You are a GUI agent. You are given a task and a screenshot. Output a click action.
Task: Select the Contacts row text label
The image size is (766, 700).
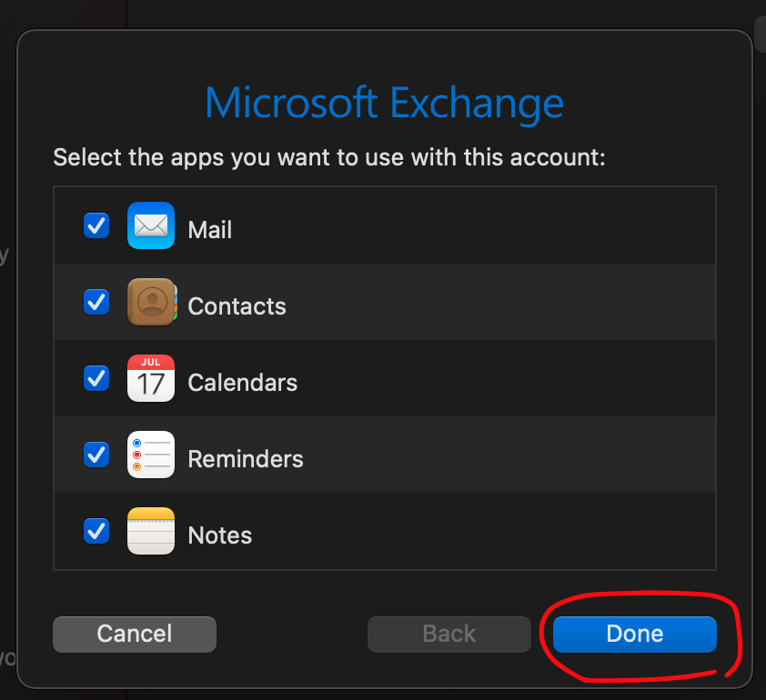[237, 306]
